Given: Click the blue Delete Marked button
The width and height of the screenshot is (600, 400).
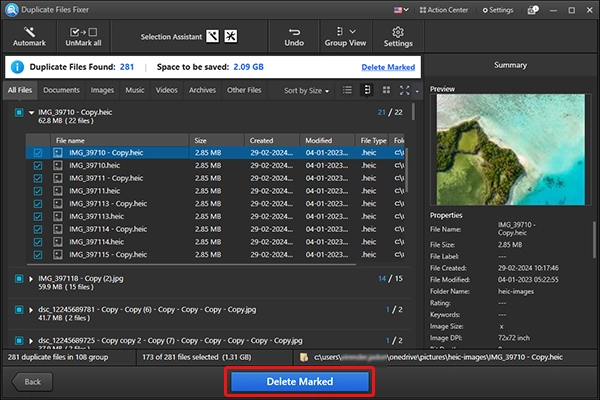Looking at the screenshot, I should point(300,382).
